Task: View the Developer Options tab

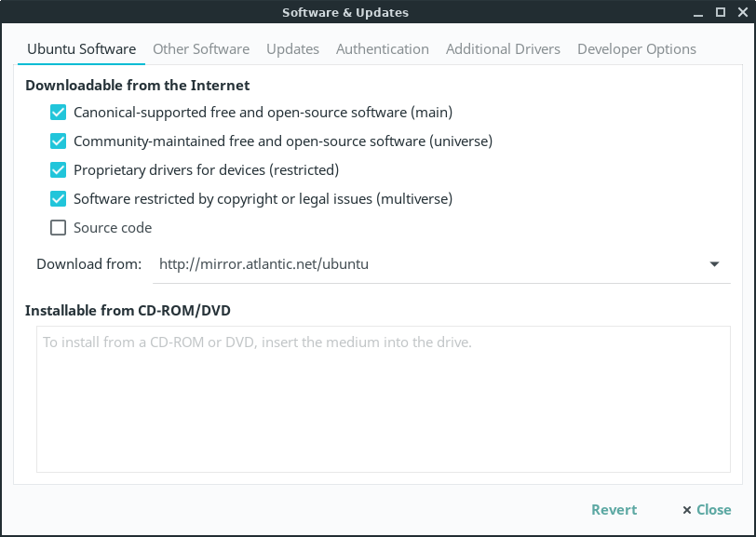Action: point(637,49)
